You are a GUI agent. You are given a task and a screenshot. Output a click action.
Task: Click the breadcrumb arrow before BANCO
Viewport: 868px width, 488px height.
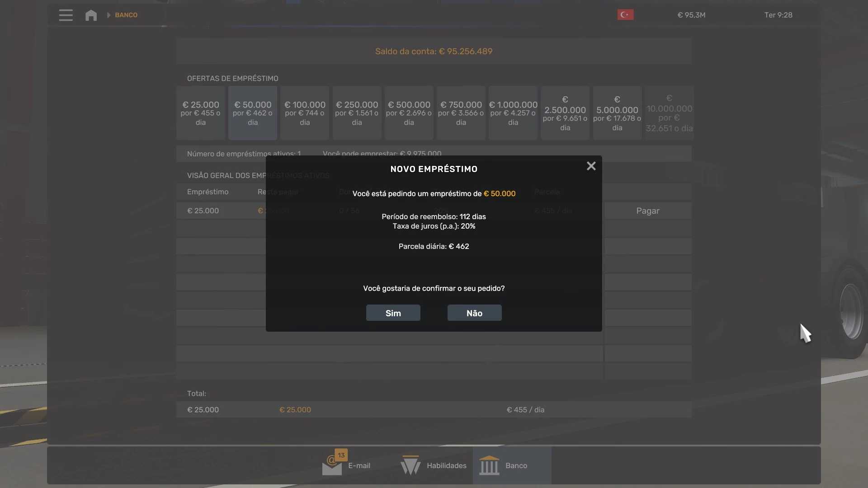108,15
